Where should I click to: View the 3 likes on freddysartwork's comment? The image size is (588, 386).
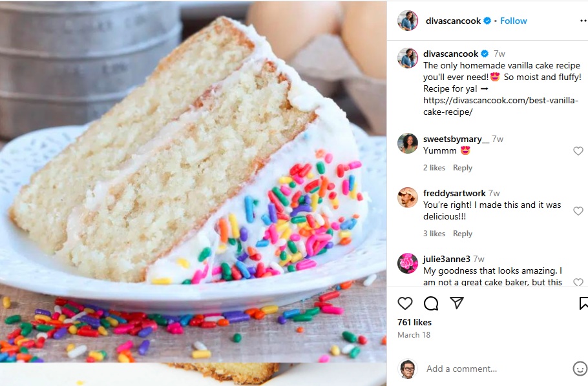click(x=434, y=234)
